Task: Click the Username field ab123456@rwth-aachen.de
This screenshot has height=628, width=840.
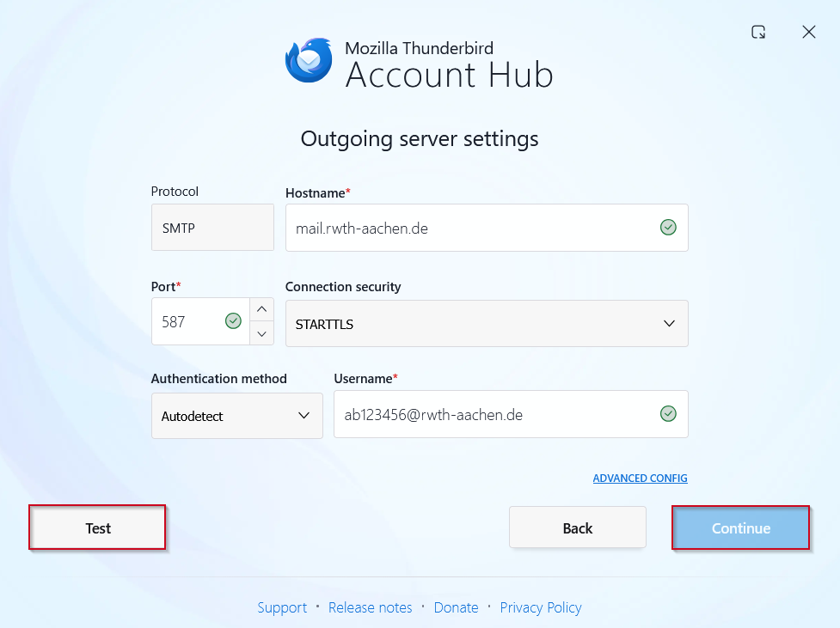Action: click(511, 414)
